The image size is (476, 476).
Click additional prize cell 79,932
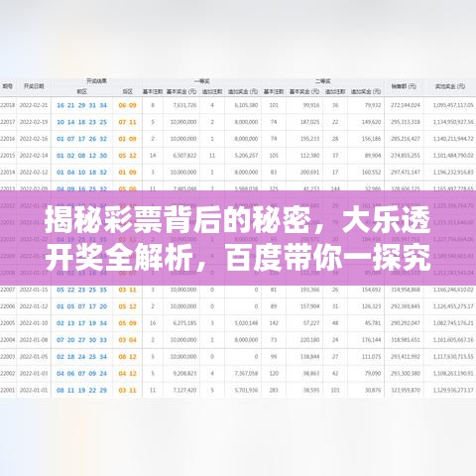[373, 105]
